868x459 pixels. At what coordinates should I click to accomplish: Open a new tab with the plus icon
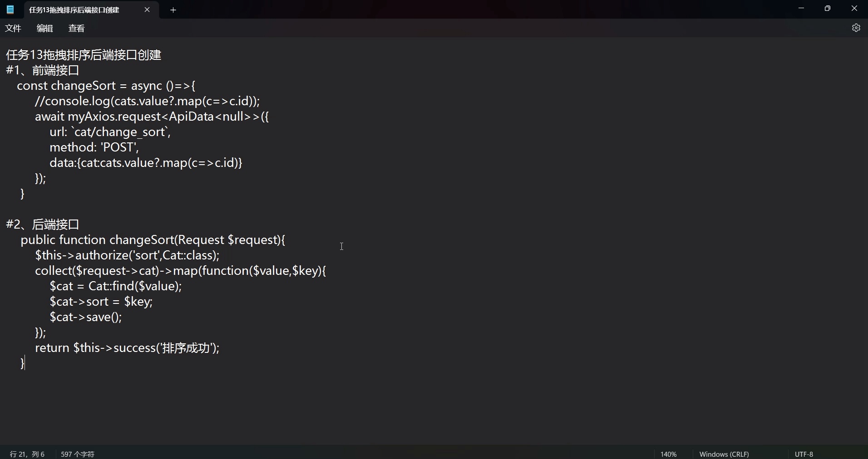coord(173,10)
